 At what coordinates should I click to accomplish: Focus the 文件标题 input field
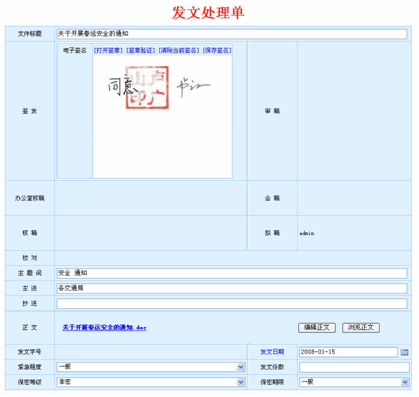(x=232, y=34)
